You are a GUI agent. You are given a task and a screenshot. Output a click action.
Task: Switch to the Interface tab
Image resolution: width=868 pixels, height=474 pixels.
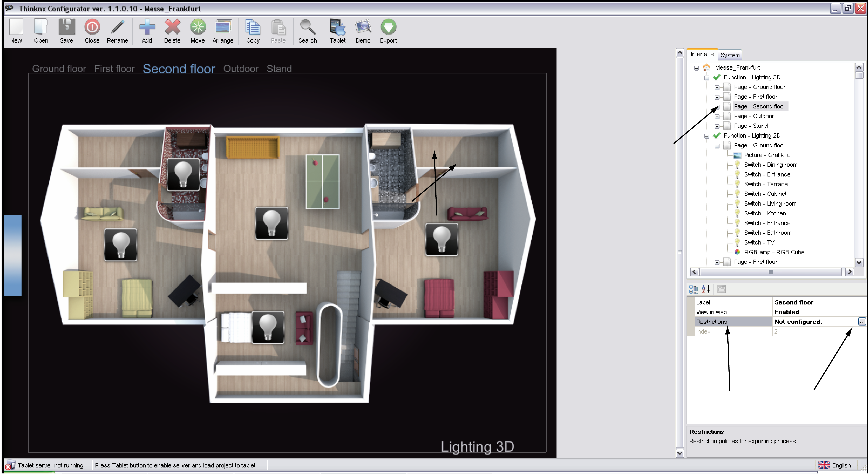(x=702, y=54)
